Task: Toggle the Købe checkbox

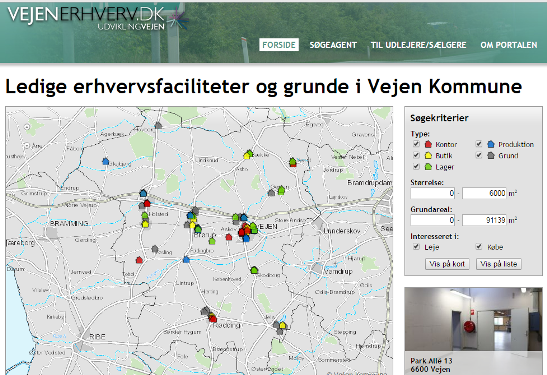Action: (x=479, y=247)
